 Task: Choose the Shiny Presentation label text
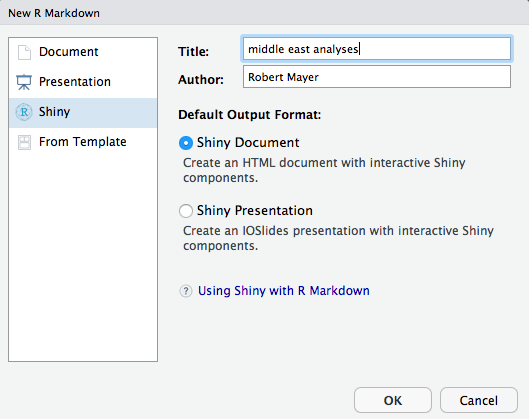[x=255, y=211]
